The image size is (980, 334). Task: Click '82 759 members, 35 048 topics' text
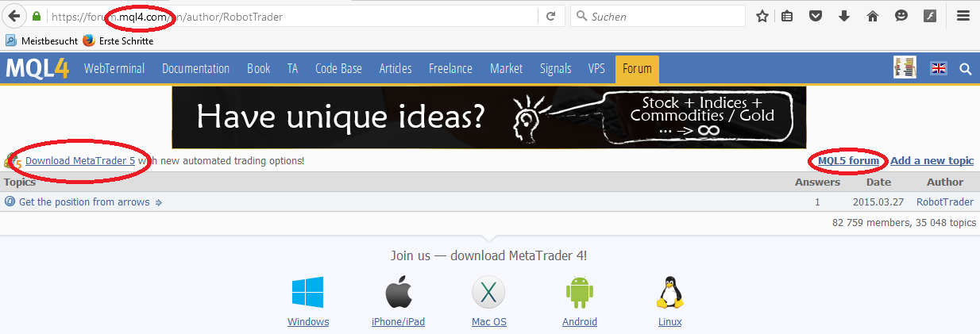[904, 223]
